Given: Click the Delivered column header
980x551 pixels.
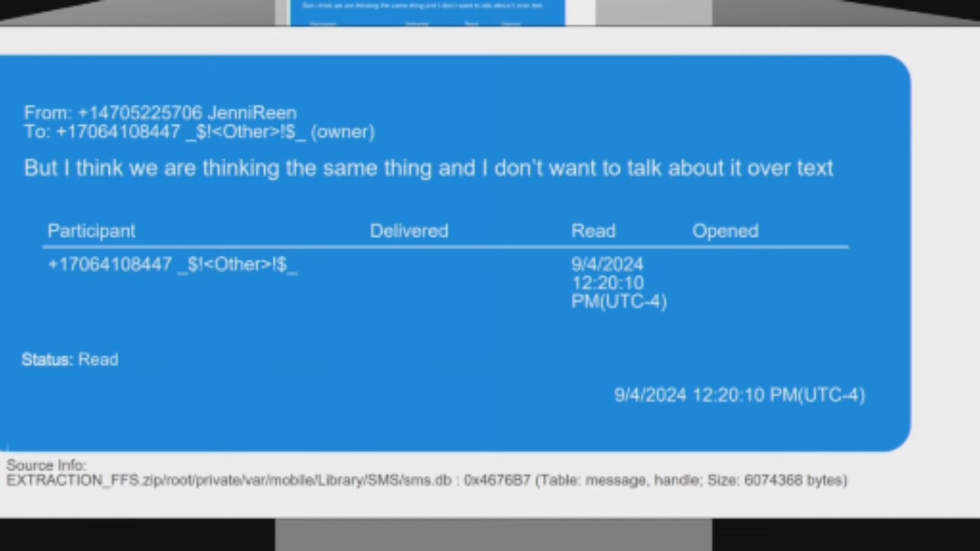Looking at the screenshot, I should (x=408, y=231).
